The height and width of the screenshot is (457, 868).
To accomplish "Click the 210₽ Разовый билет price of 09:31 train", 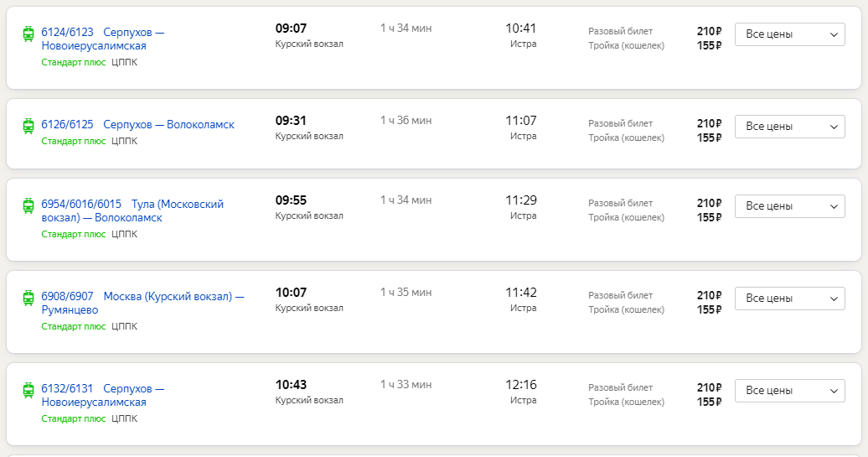I will [x=709, y=123].
